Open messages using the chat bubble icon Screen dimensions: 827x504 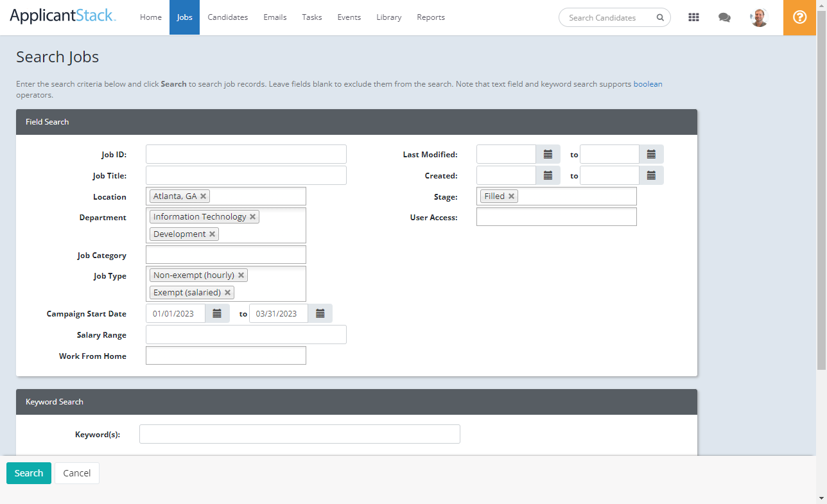[724, 17]
